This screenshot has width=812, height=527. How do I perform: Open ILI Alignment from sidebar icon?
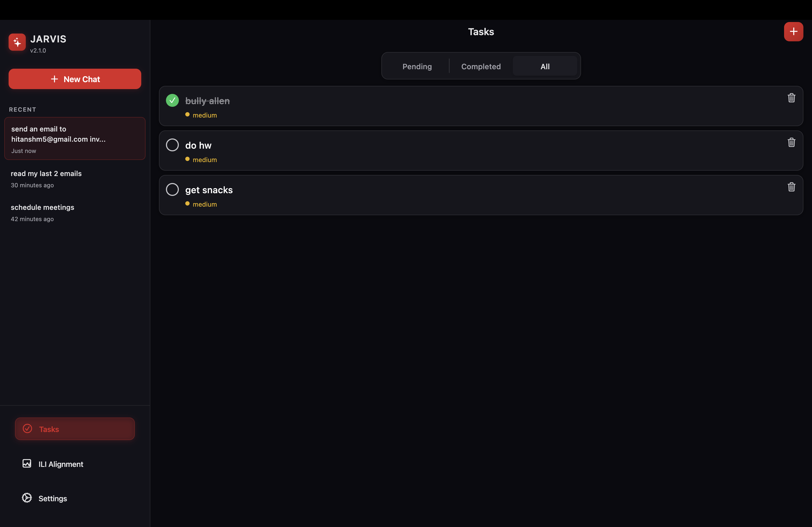[x=27, y=464]
